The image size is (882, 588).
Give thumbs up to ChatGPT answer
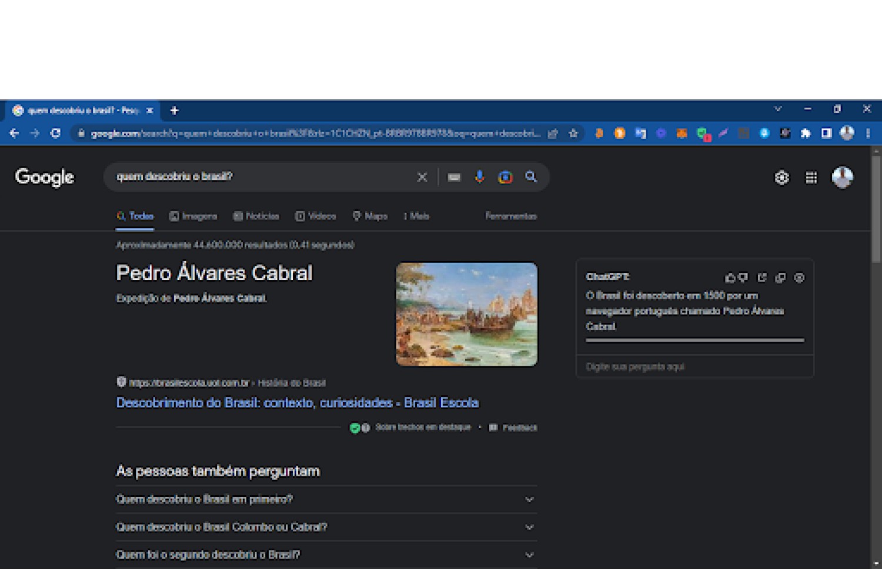point(730,278)
